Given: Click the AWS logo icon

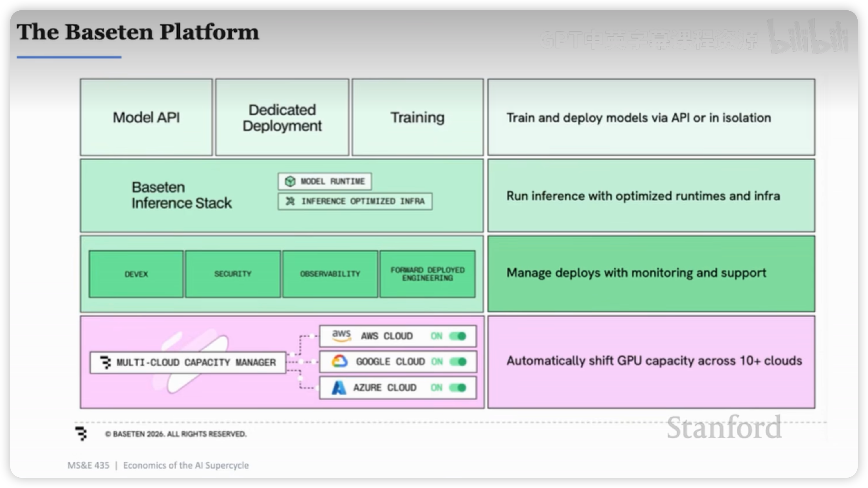Looking at the screenshot, I should 341,336.
